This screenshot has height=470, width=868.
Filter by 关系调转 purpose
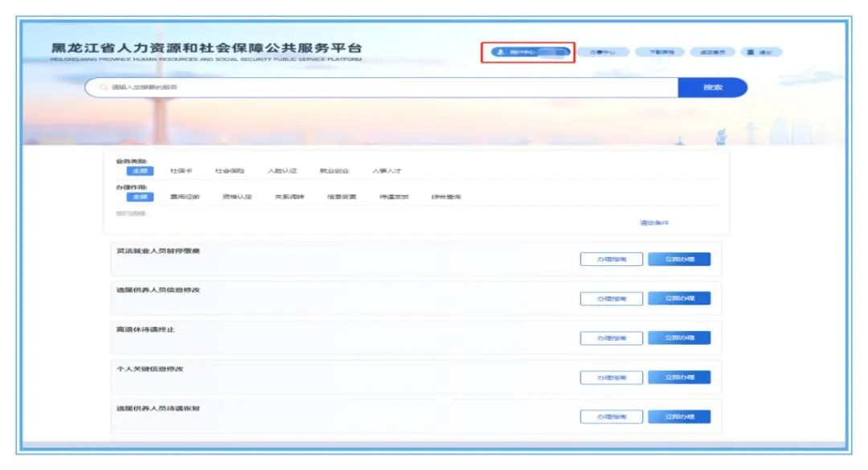point(289,197)
